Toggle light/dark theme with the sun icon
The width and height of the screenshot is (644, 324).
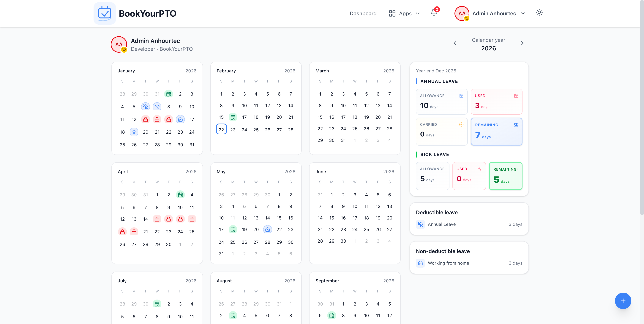(539, 12)
